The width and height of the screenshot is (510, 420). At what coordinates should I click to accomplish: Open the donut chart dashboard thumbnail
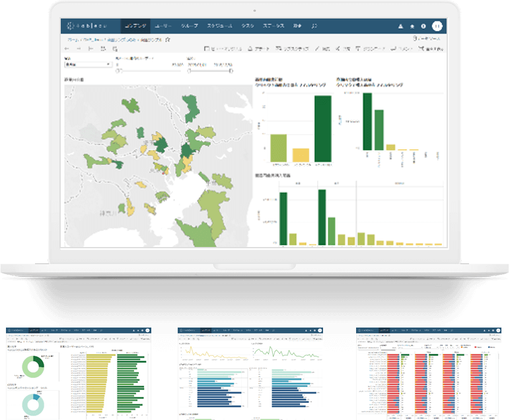(x=77, y=372)
